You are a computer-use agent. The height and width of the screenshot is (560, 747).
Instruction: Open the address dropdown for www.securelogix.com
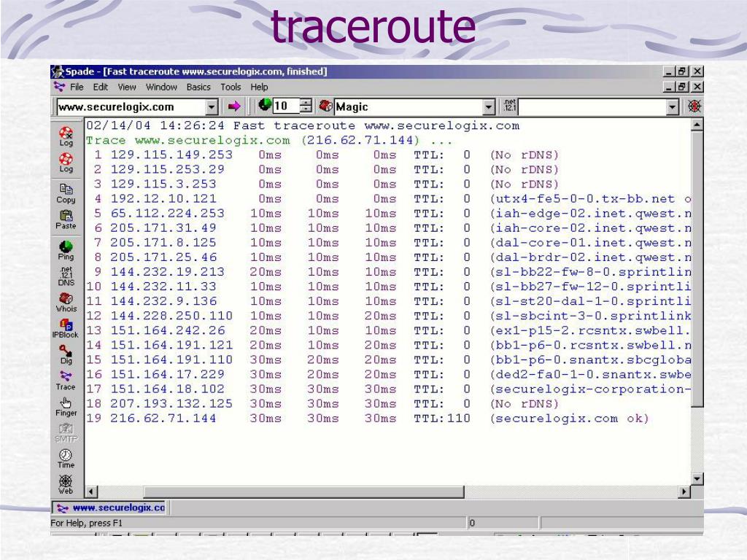click(212, 106)
